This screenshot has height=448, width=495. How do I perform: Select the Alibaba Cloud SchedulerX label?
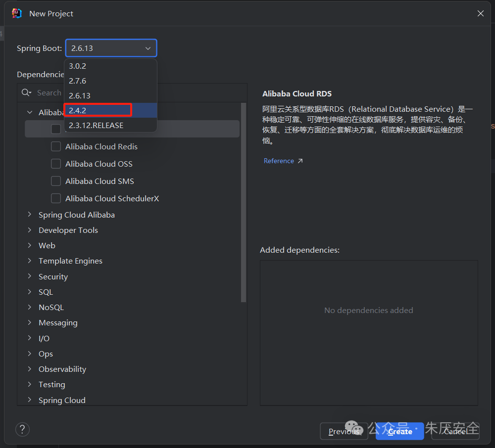coord(112,199)
